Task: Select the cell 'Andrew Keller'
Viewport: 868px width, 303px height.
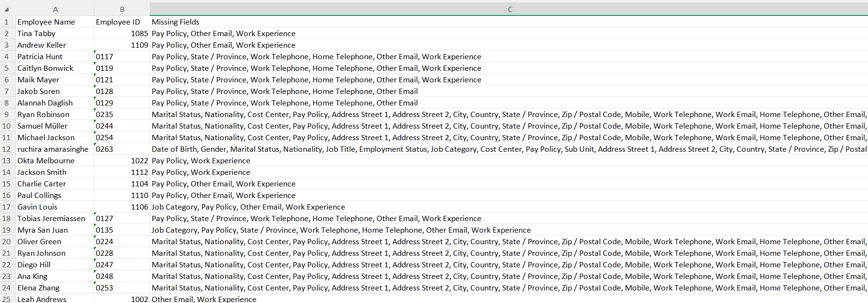Action: 55,45
